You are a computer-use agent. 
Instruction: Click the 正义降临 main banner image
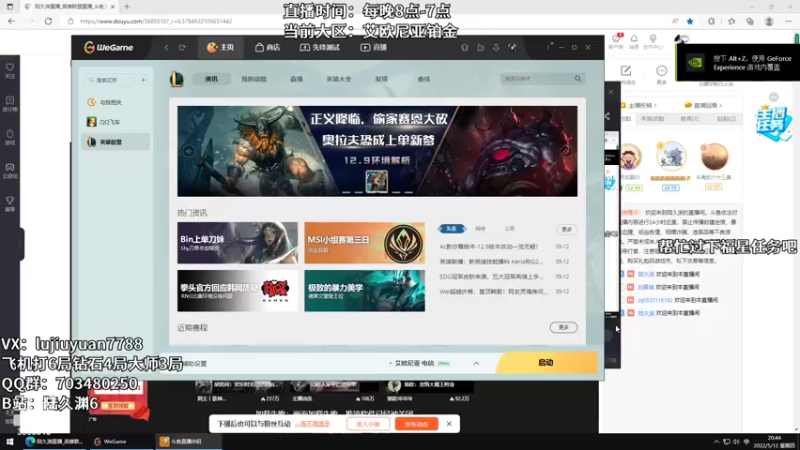click(378, 151)
